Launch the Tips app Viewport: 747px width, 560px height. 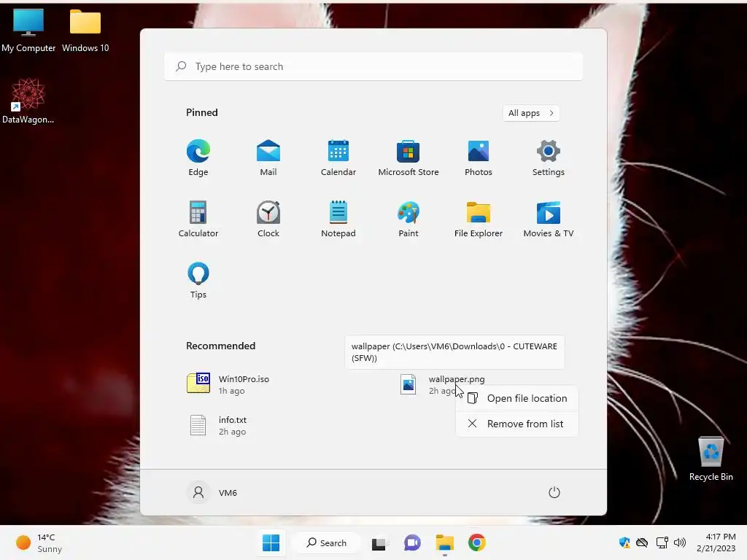198,280
